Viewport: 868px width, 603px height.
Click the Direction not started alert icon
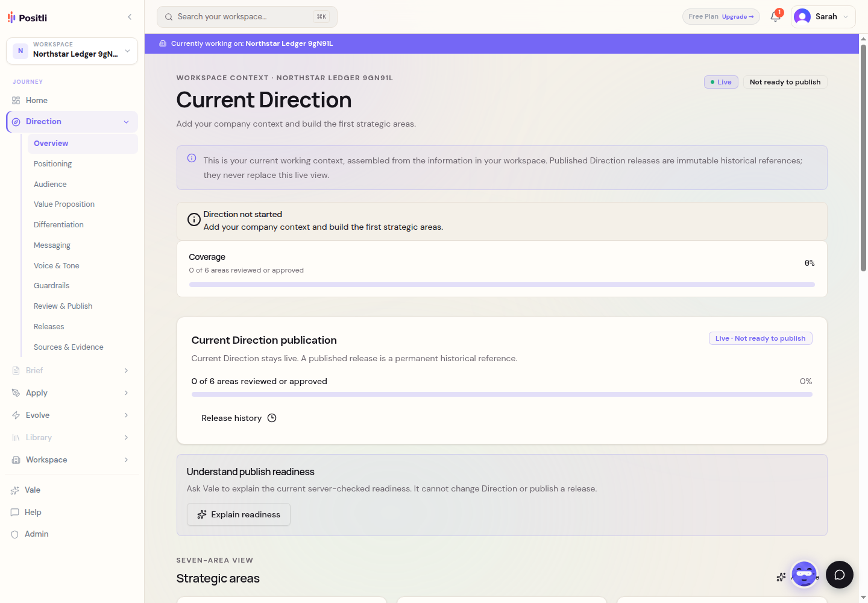tap(194, 219)
